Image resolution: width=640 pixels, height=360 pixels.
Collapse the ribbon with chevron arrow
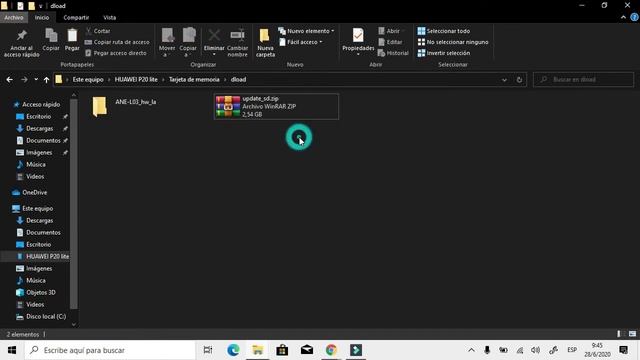(x=623, y=18)
